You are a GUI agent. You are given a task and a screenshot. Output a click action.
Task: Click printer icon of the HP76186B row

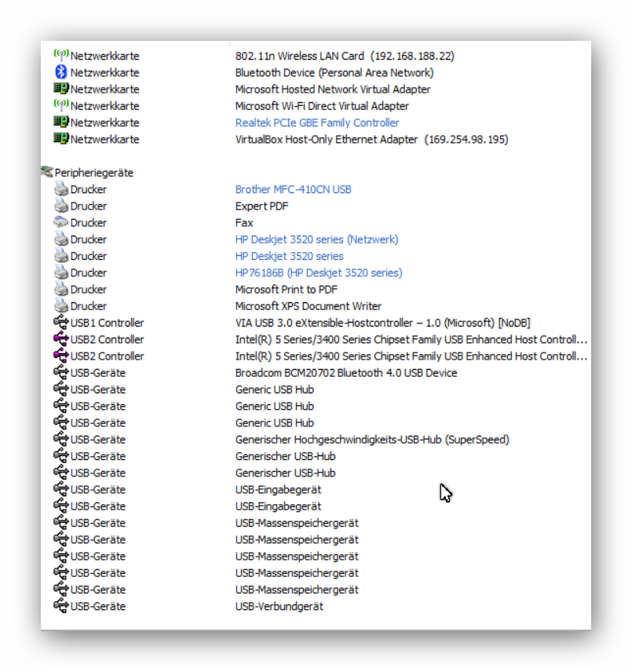point(61,272)
